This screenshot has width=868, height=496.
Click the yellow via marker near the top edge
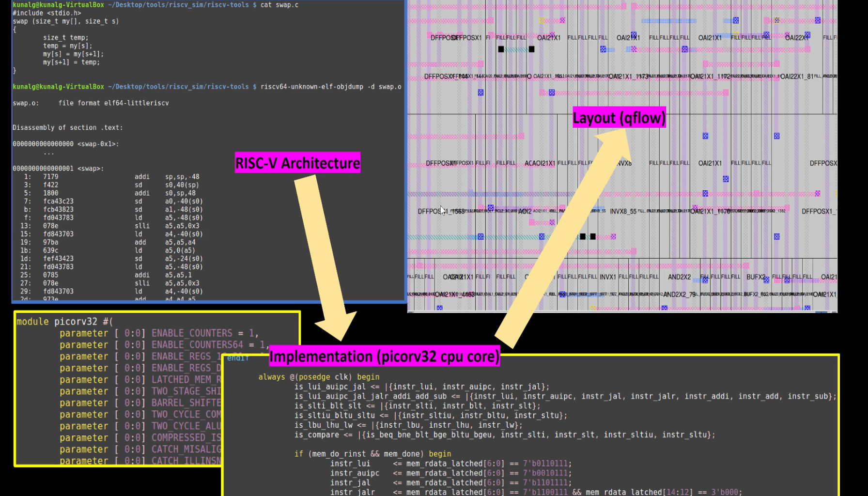point(542,20)
